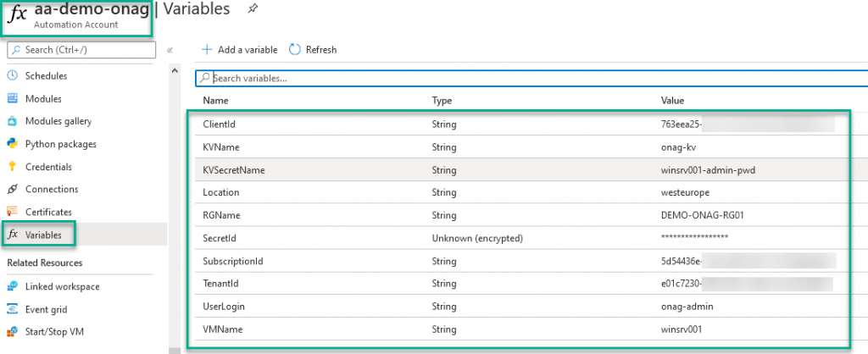Click the Modules gallery icon

(12, 121)
